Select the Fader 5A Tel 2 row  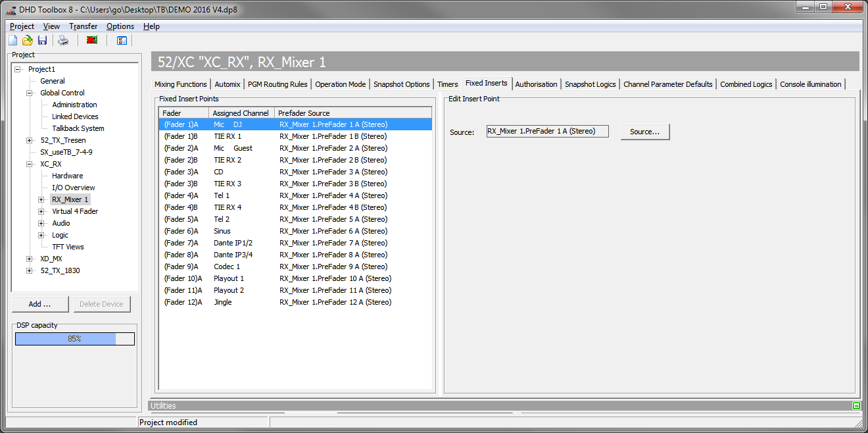pos(276,219)
